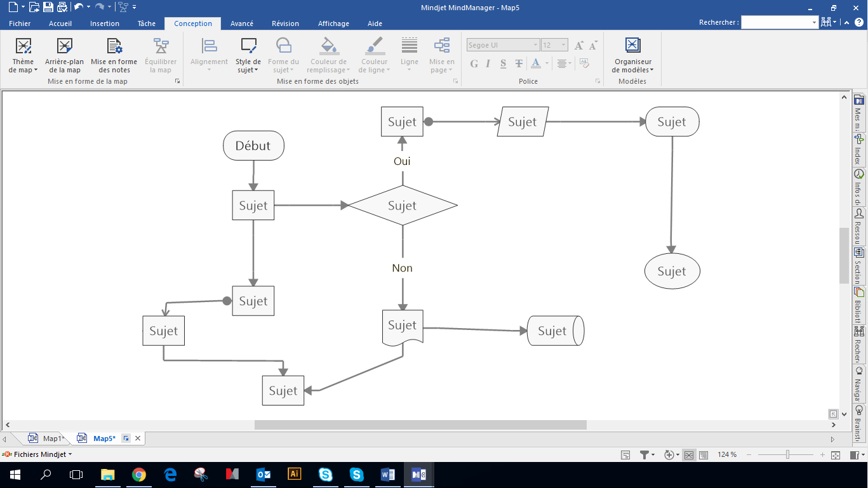Screen dimensions: 868x488
Task: Click in the Rechercher search field
Action: 775,22
